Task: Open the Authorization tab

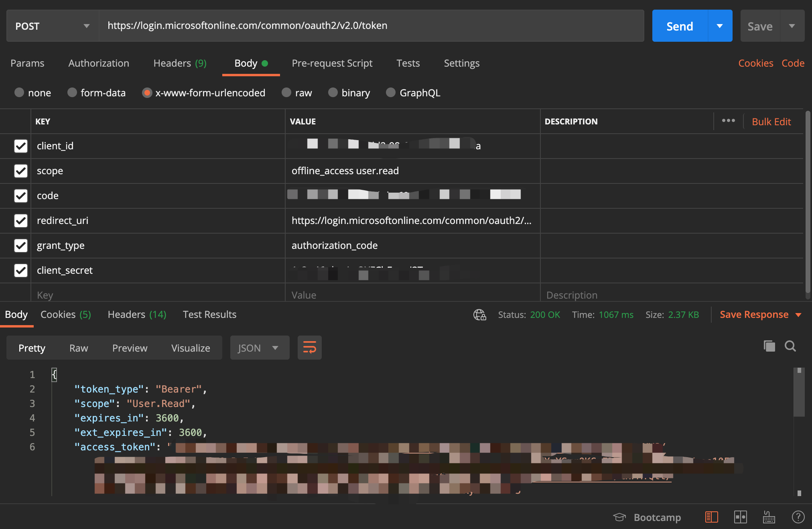Action: tap(99, 63)
